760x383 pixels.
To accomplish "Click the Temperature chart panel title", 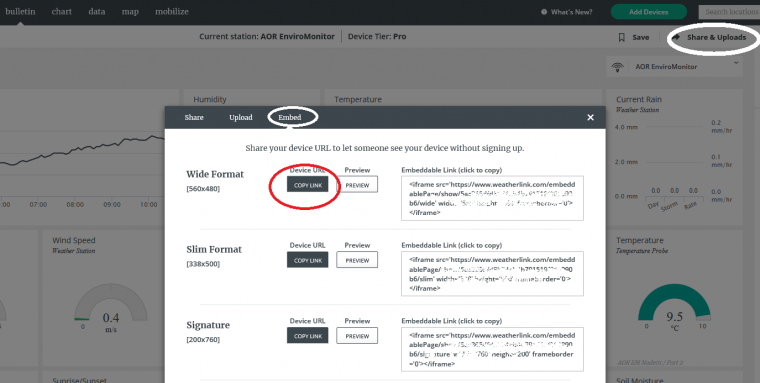I will [x=358, y=99].
